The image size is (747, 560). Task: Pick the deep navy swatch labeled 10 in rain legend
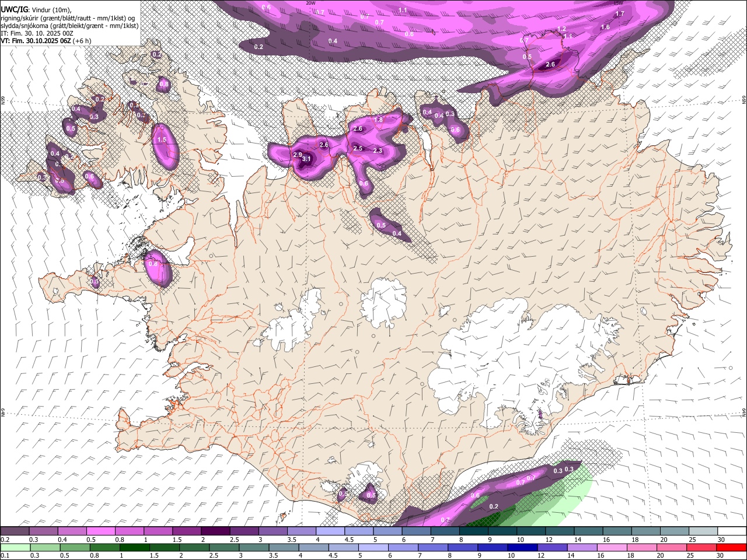[523, 548]
